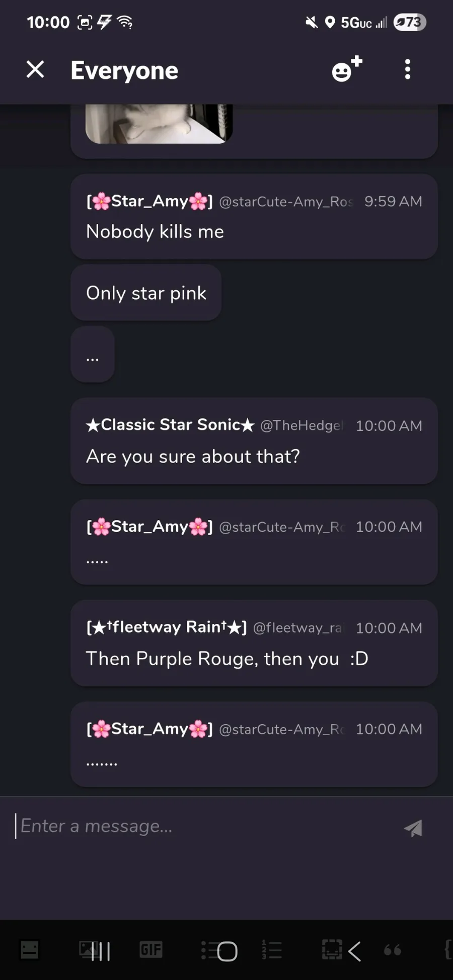
Task: Open the @TheHedge username link
Action: (x=301, y=426)
